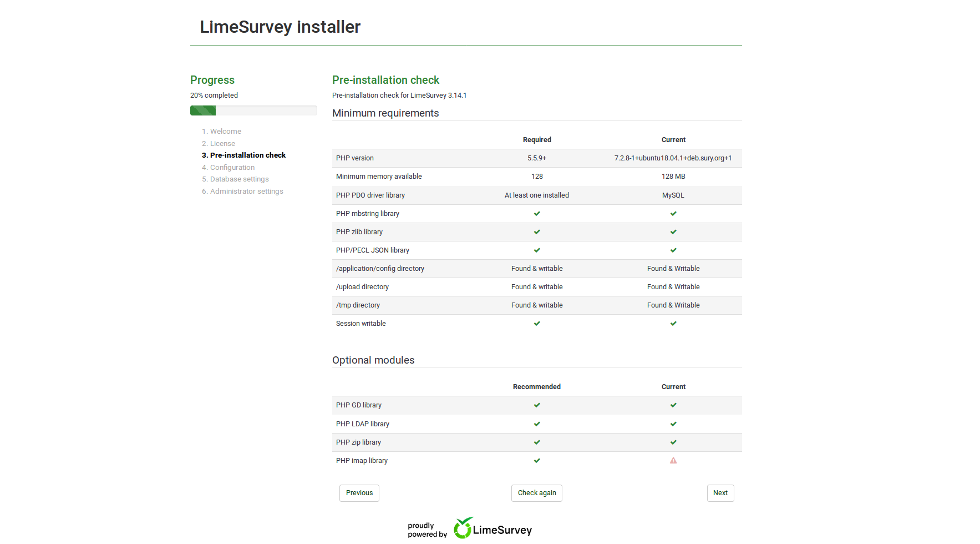Click PHP/PECL JSON library Required checkmark
Viewport: 980px width, 544px height.
click(x=537, y=250)
